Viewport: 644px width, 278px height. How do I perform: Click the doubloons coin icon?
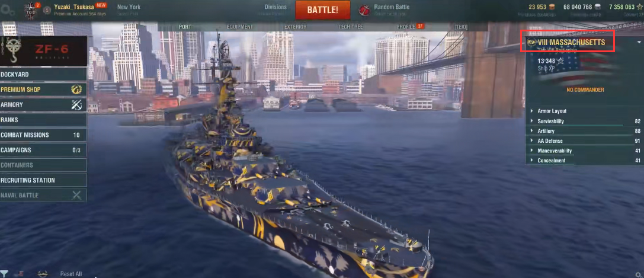point(552,7)
